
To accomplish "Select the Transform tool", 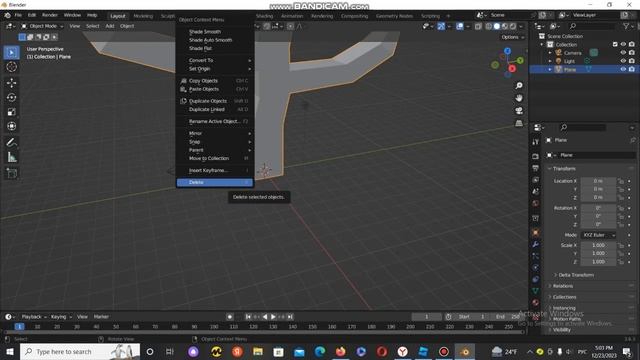I will [11, 126].
